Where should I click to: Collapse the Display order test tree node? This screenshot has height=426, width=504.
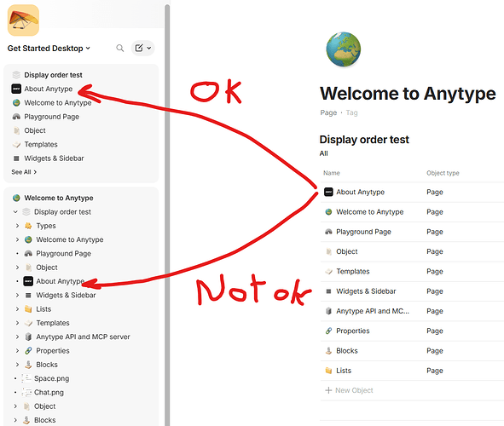[15, 212]
